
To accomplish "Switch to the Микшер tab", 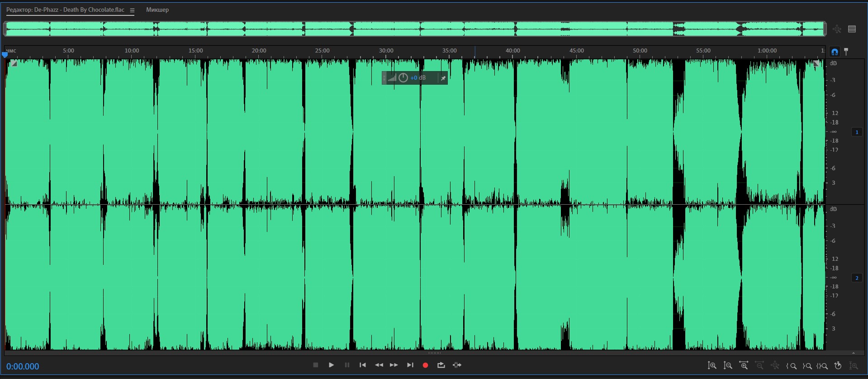I will click(157, 10).
